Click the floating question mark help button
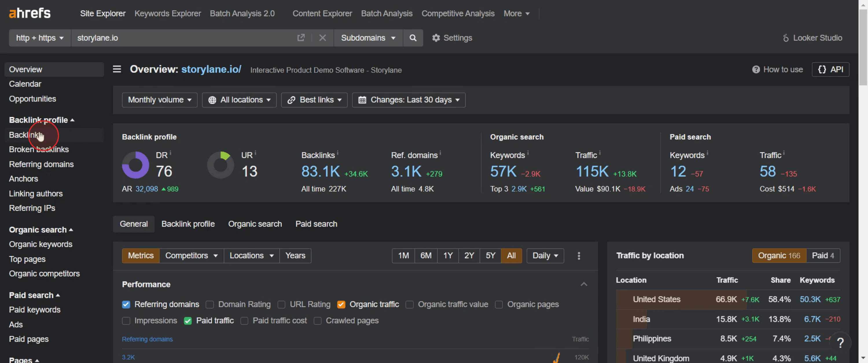Image resolution: width=868 pixels, height=363 pixels. [x=840, y=343]
